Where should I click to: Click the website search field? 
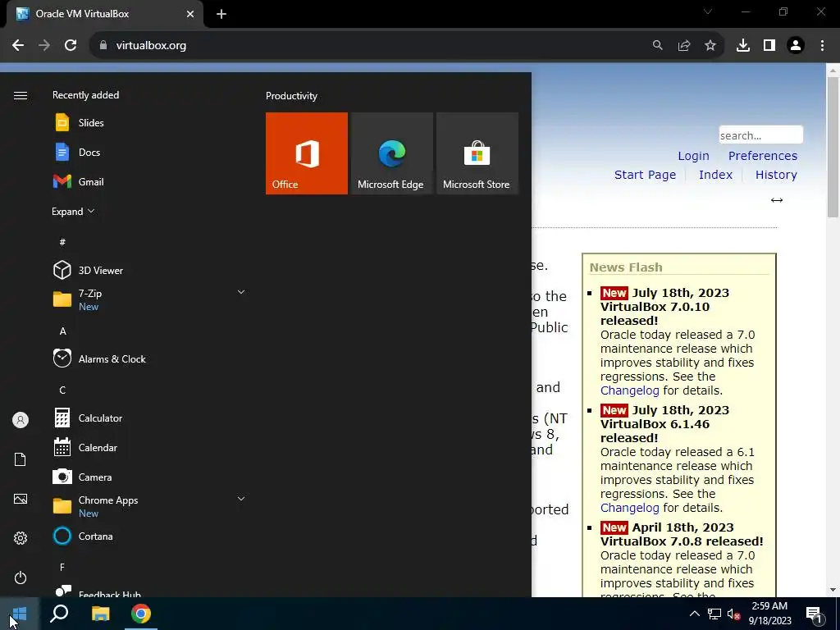coord(760,135)
